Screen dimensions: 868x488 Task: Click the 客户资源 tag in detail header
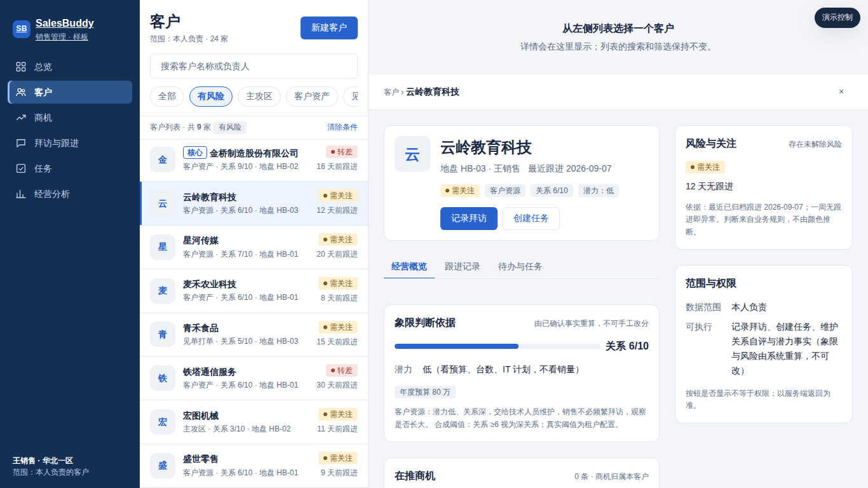click(505, 191)
